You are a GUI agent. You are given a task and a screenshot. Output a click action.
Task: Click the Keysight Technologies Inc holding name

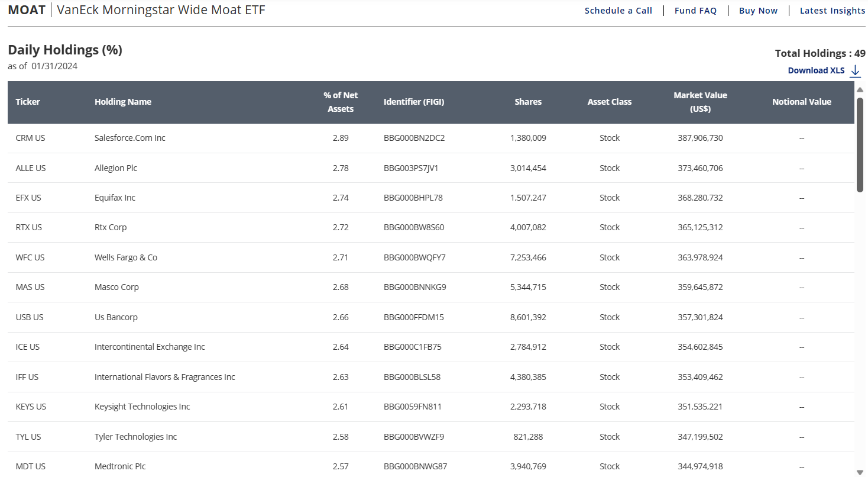coord(142,407)
